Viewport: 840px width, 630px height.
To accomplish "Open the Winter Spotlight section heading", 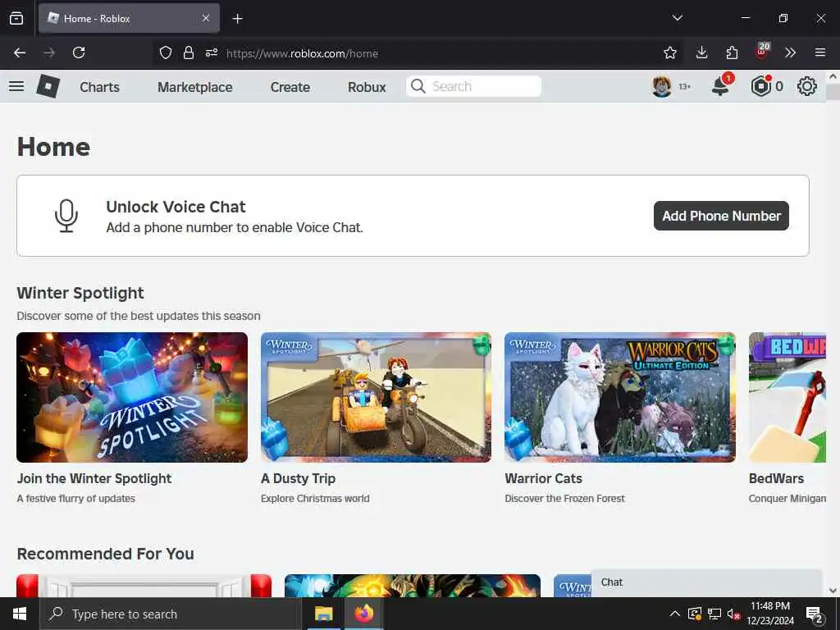I will [80, 293].
